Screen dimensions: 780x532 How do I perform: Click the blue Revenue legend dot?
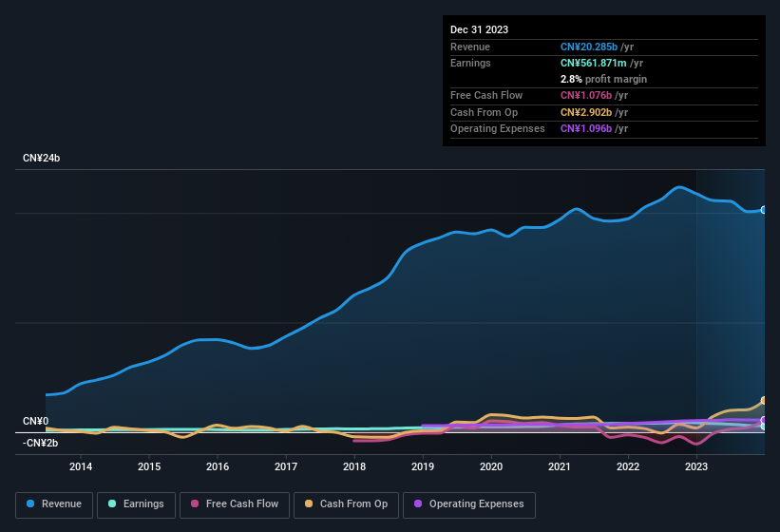[x=31, y=503]
